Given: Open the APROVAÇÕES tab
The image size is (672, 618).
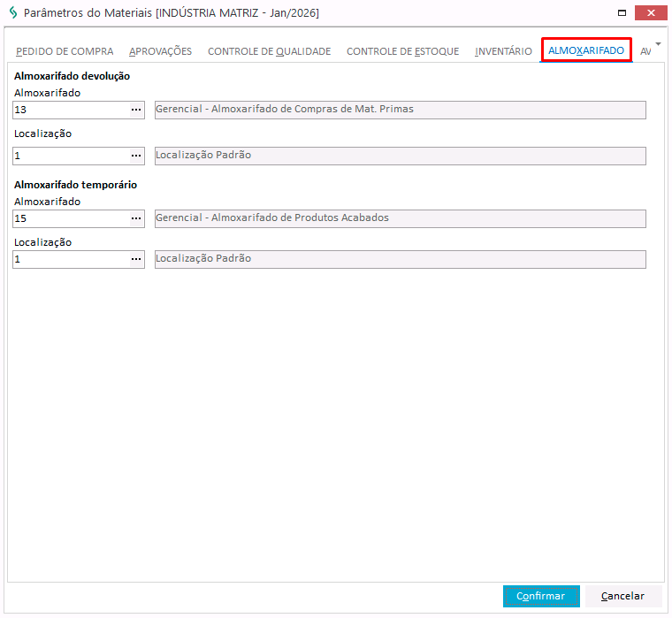Looking at the screenshot, I should 160,51.
